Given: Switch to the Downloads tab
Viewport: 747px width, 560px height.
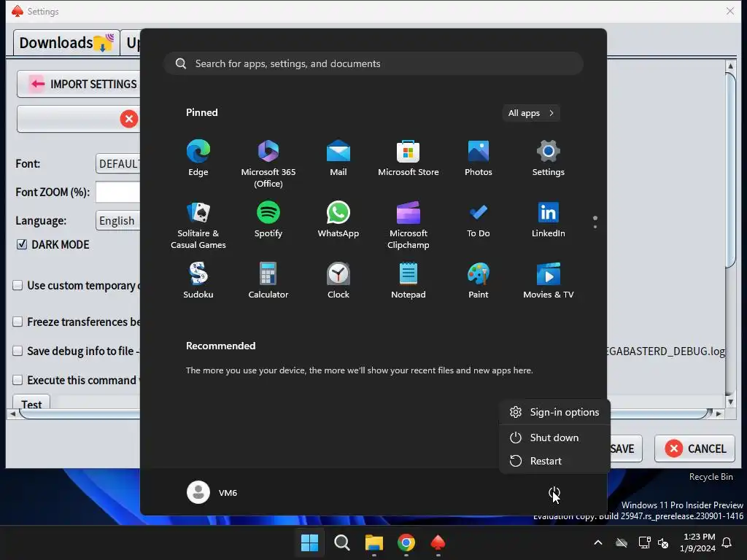Looking at the screenshot, I should tap(66, 43).
